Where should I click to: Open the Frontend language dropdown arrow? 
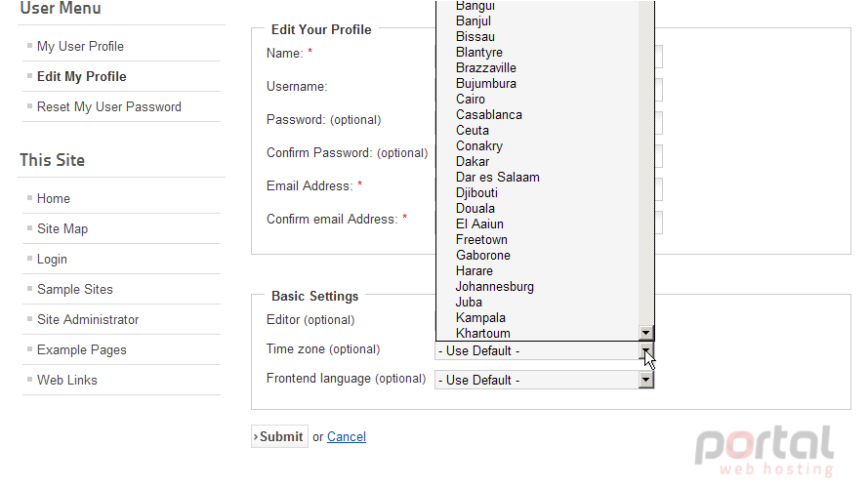click(645, 380)
